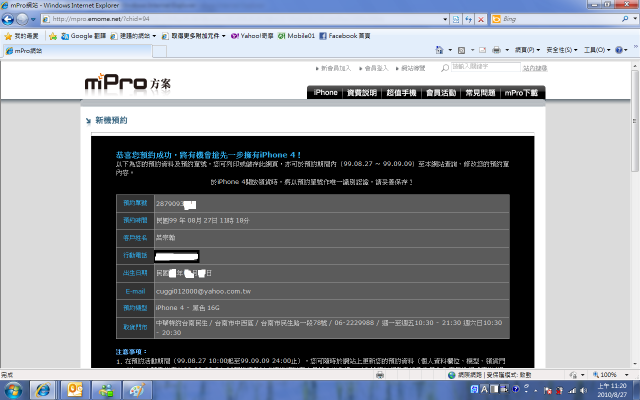Open the Windows Live Messenger taskbar icon
The image size is (640, 400).
click(106, 390)
